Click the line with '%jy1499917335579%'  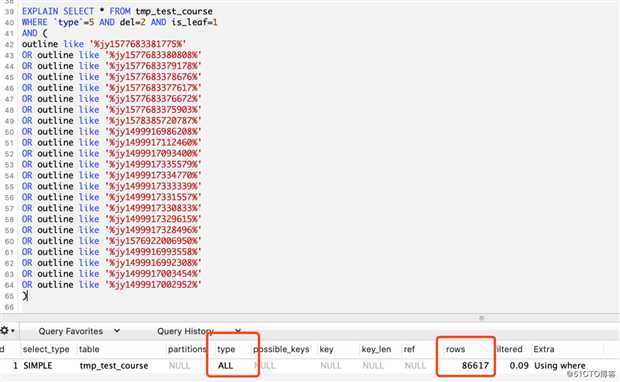(112, 165)
